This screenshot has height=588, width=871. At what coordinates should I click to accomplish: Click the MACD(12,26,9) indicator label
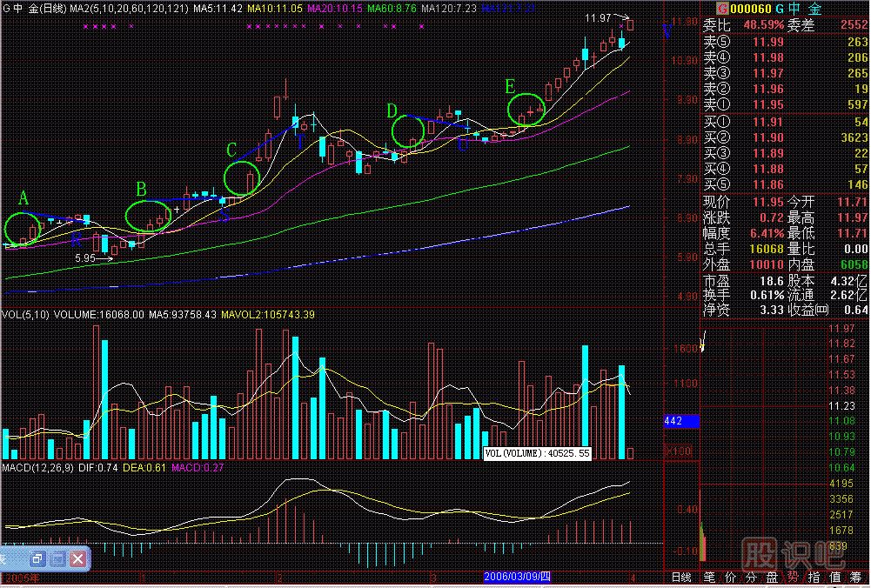coord(38,469)
